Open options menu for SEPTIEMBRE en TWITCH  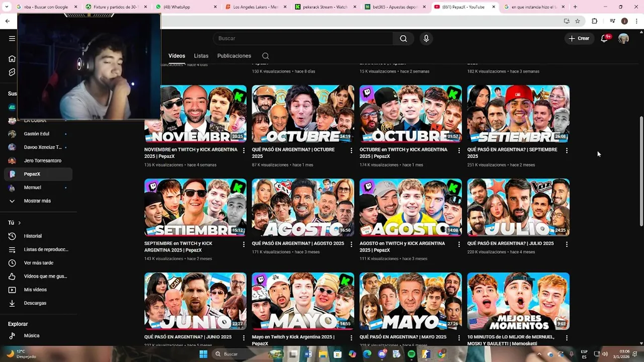(x=244, y=244)
